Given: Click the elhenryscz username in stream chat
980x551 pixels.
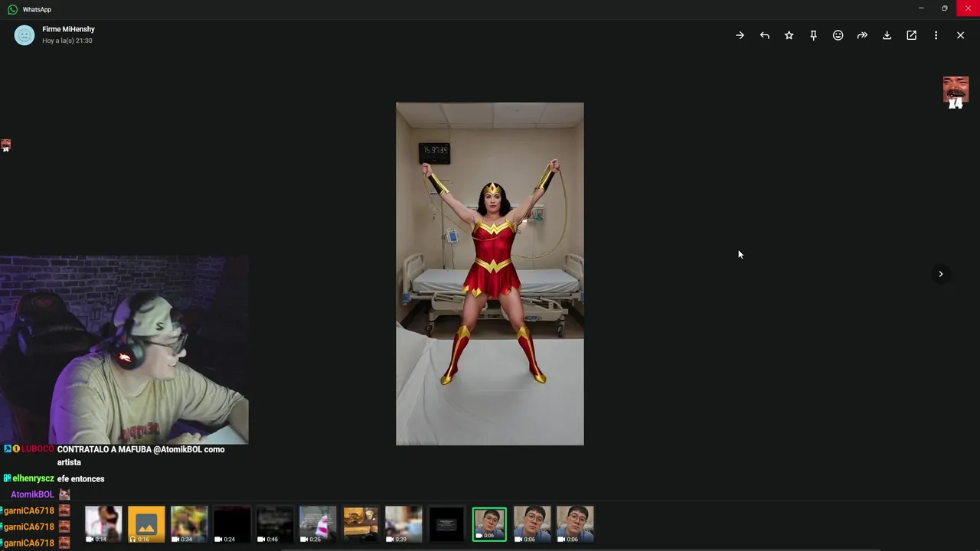Looking at the screenshot, I should [x=33, y=478].
